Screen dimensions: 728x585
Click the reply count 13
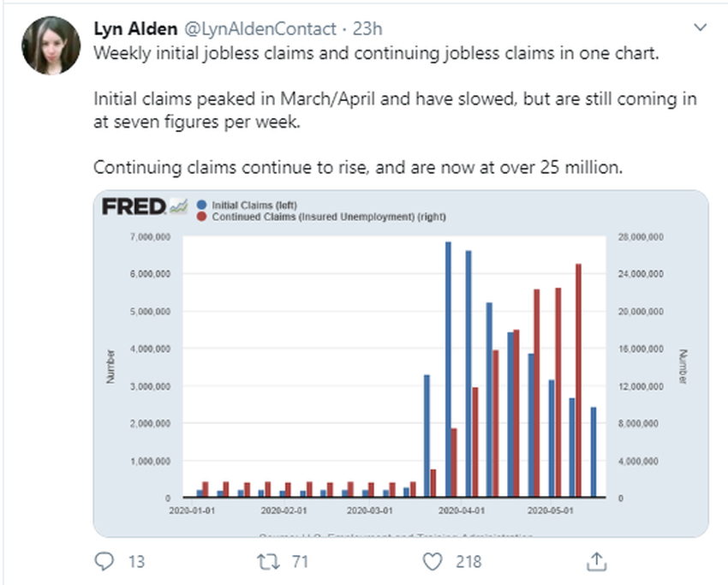[x=134, y=562]
